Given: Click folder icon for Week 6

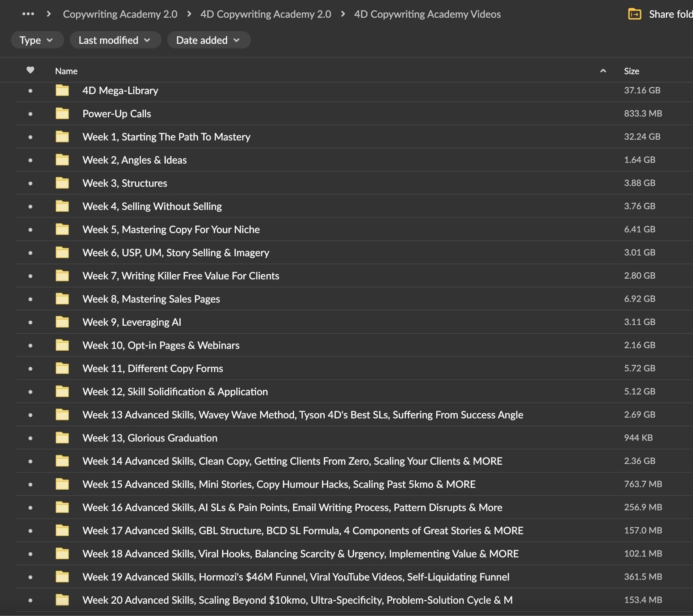Looking at the screenshot, I should (62, 252).
